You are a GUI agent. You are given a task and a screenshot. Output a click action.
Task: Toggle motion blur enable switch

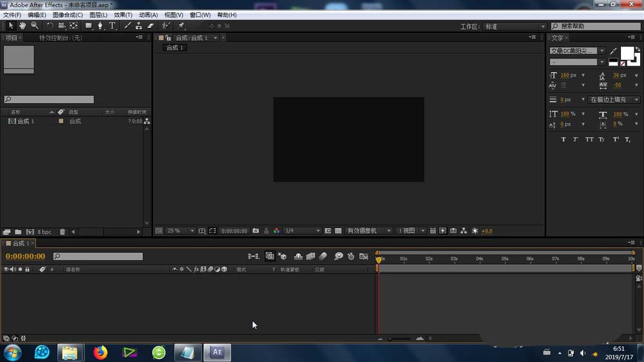click(323, 256)
